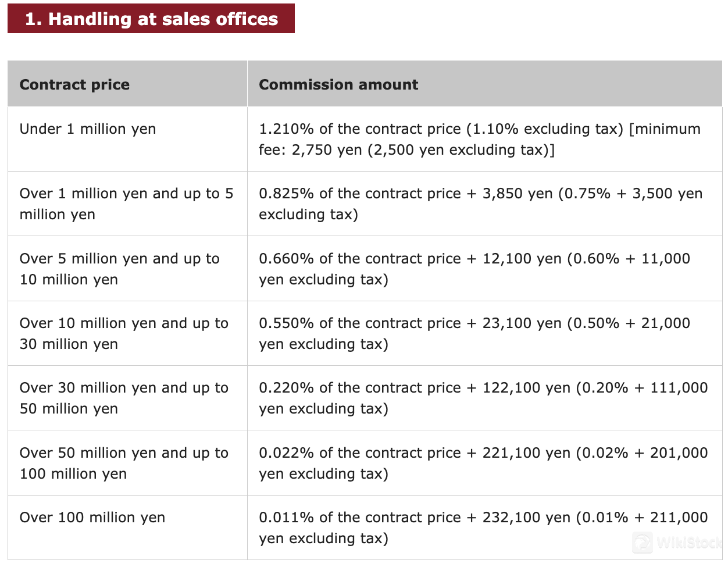Click the WikiStock watermark logo icon
The height and width of the screenshot is (563, 728).
tap(643, 543)
